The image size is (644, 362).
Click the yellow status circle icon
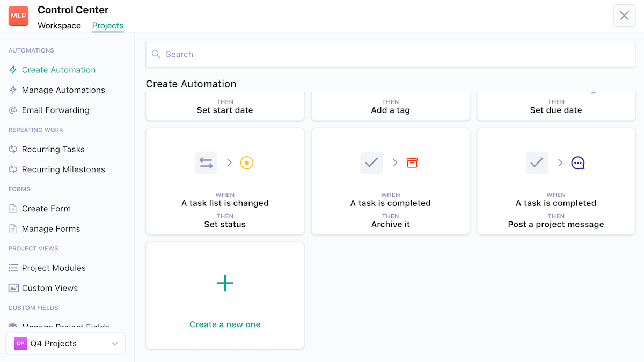point(246,162)
